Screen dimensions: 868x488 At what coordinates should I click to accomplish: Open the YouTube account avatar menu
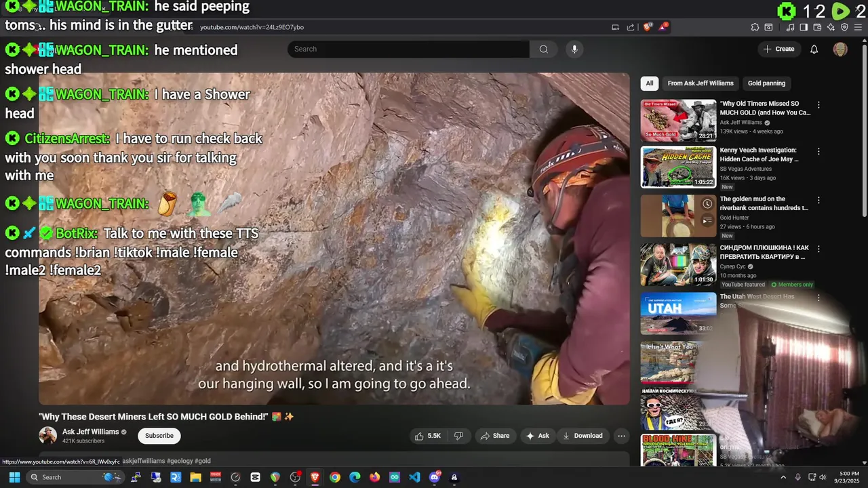click(x=840, y=49)
